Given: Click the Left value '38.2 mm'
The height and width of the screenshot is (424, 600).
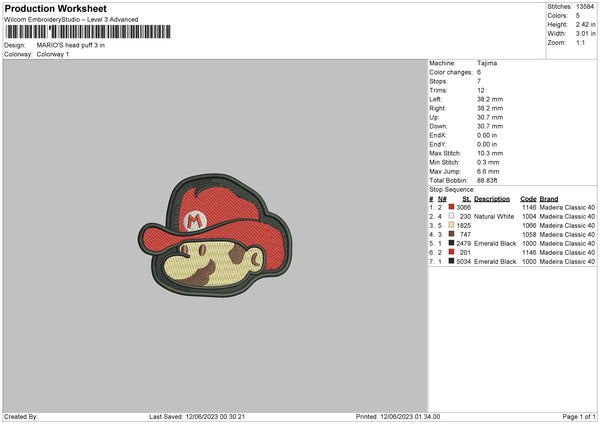Looking at the screenshot, I should click(490, 99).
